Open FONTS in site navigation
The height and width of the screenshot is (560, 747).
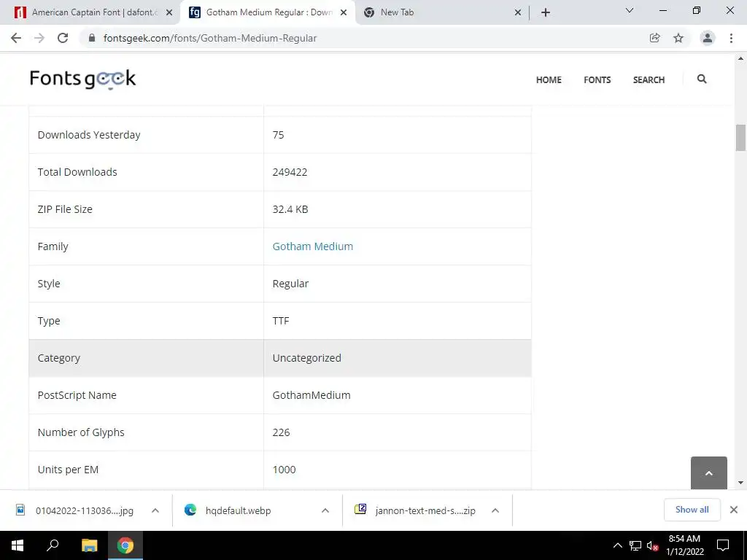pos(597,80)
